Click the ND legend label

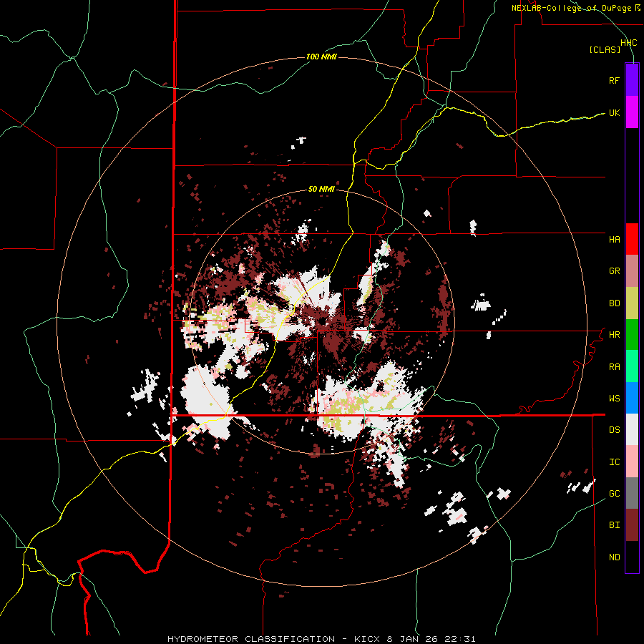pos(614,557)
